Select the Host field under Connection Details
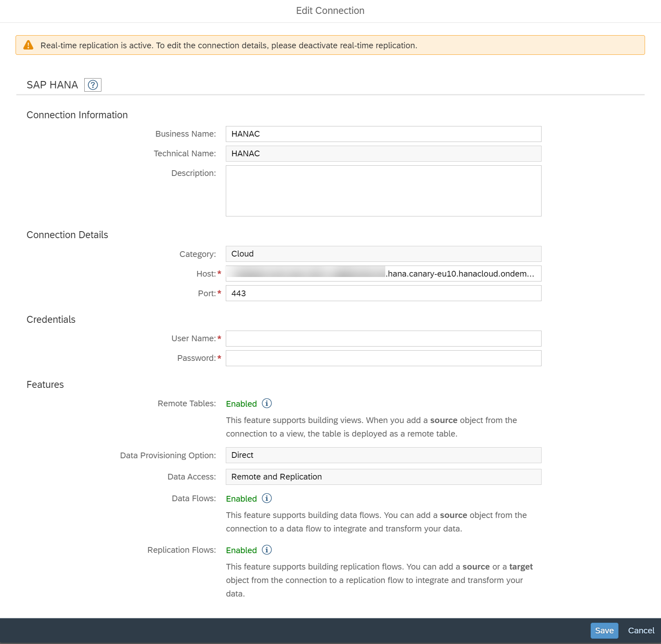Screen dimensions: 661x644 pyautogui.click(x=383, y=273)
